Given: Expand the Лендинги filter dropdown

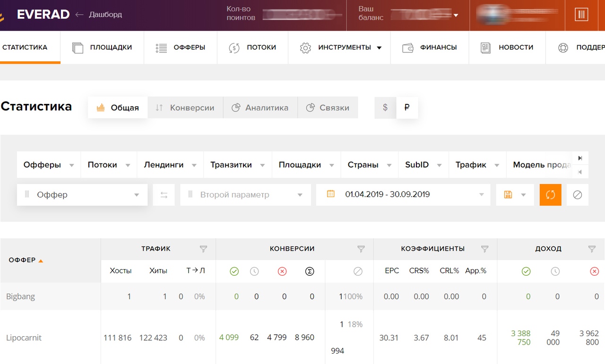Looking at the screenshot, I should coord(170,165).
